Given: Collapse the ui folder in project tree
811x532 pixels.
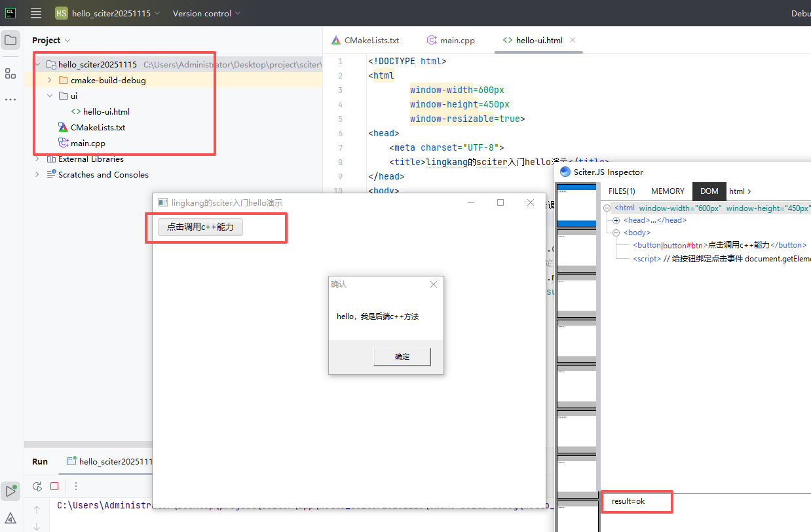Looking at the screenshot, I should (x=50, y=96).
